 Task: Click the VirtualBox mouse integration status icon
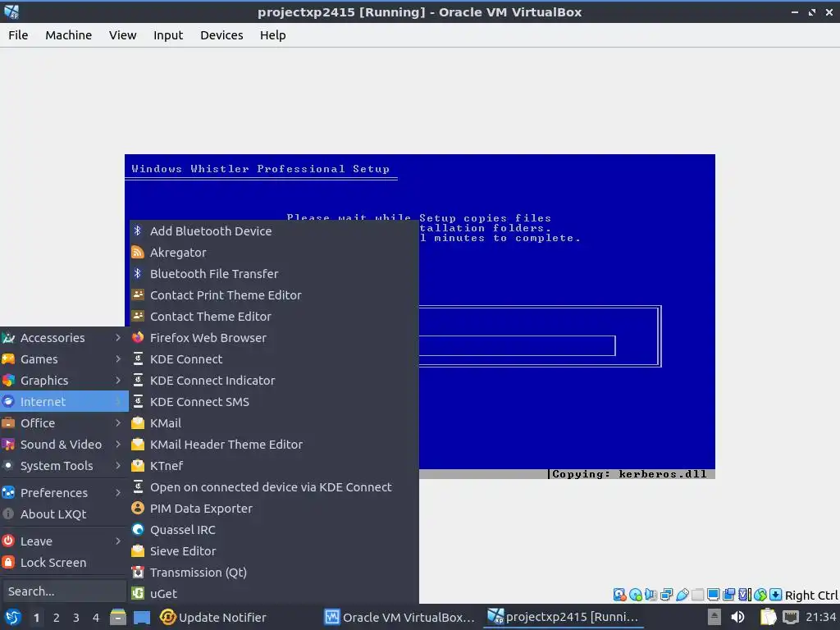click(x=760, y=595)
